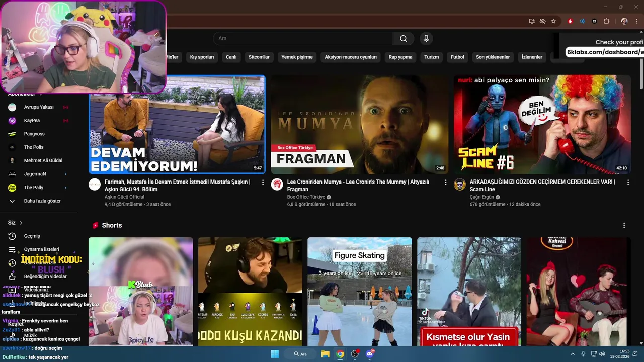Open OBS Studio from taskbar
The height and width of the screenshot is (362, 644).
[x=355, y=354]
